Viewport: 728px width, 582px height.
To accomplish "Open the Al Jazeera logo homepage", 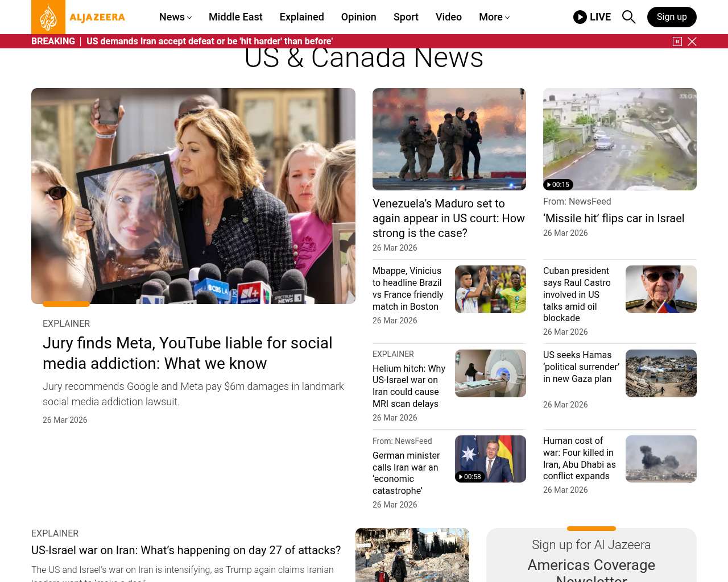I will (78, 17).
